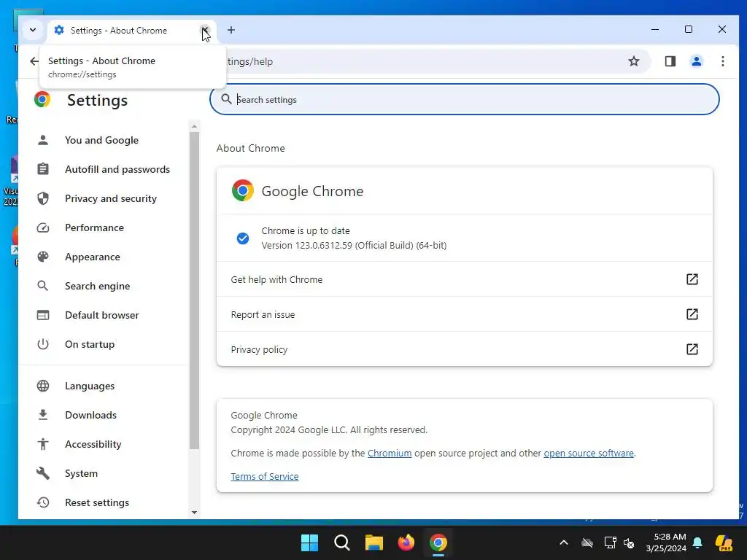Click Privacy policy row

point(465,349)
